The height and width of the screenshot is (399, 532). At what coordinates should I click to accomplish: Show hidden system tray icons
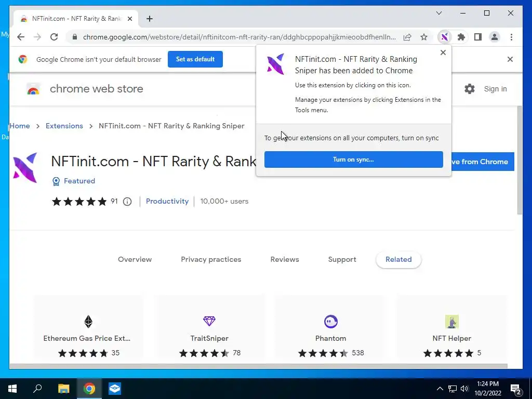click(440, 389)
